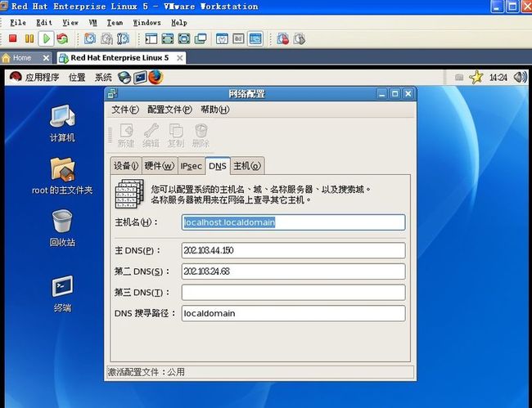The image size is (532, 408).
Task: Click the yellow star update notification icon
Action: pos(476,77)
